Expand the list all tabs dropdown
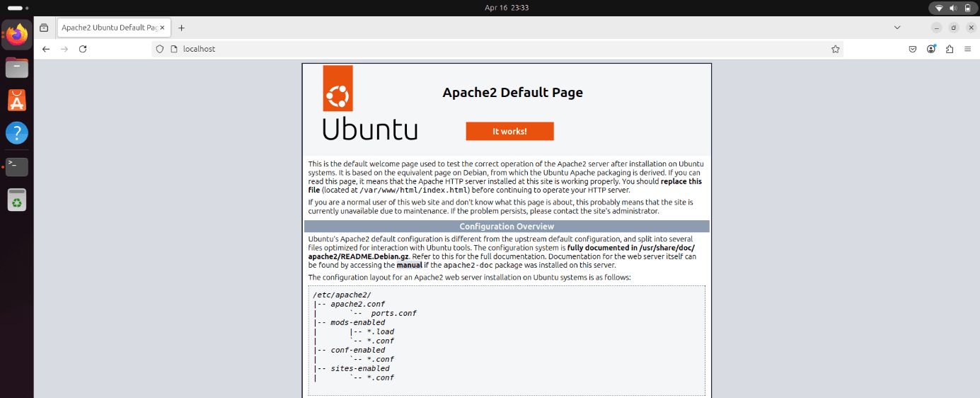 click(x=897, y=28)
